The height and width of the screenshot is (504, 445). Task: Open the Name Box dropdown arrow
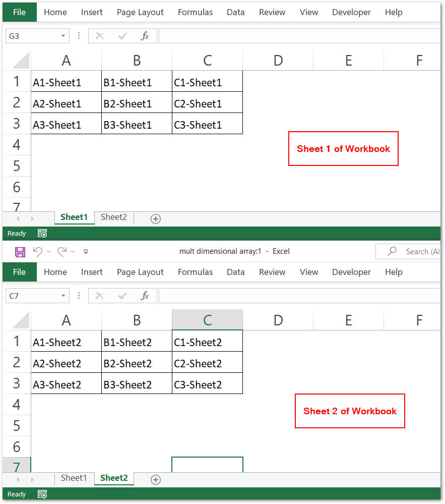pos(63,36)
